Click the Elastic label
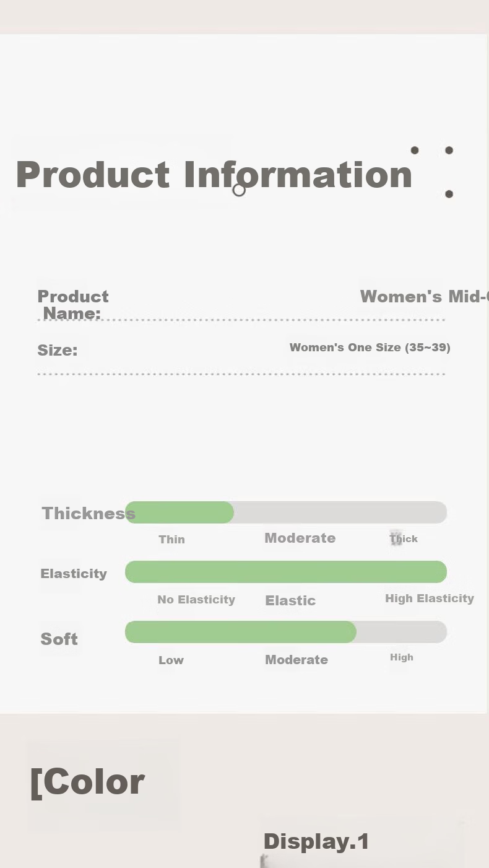 pos(290,600)
